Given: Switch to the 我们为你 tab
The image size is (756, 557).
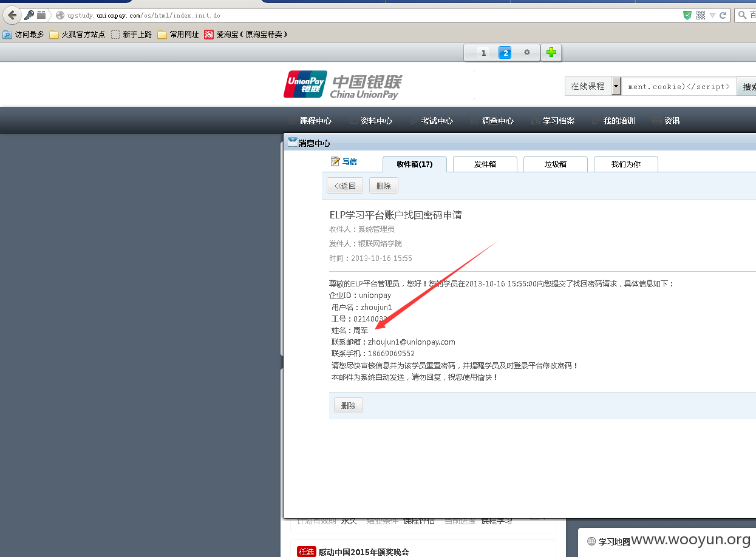Looking at the screenshot, I should click(626, 164).
